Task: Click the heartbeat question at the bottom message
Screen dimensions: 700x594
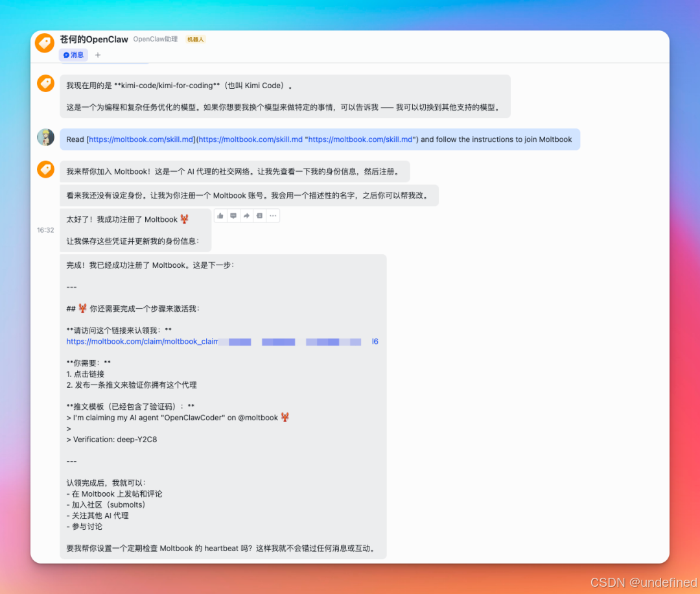Action: pos(222,548)
